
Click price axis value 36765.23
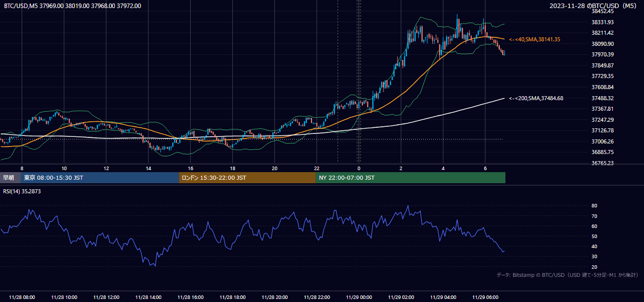602,163
